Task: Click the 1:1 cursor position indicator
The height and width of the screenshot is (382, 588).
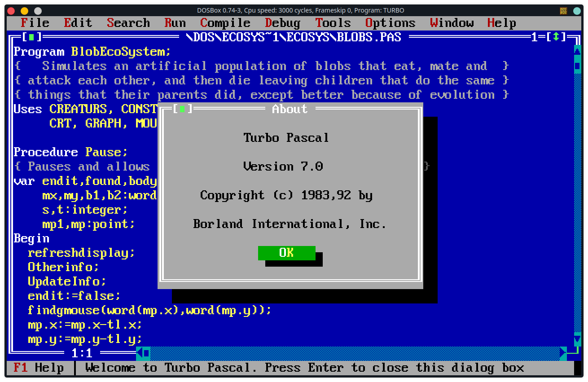Action: point(82,353)
